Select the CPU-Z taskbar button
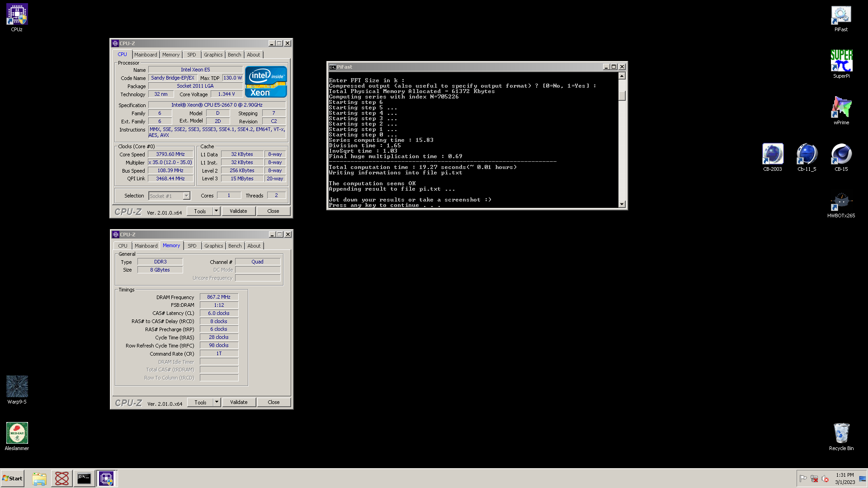 pyautogui.click(x=107, y=479)
